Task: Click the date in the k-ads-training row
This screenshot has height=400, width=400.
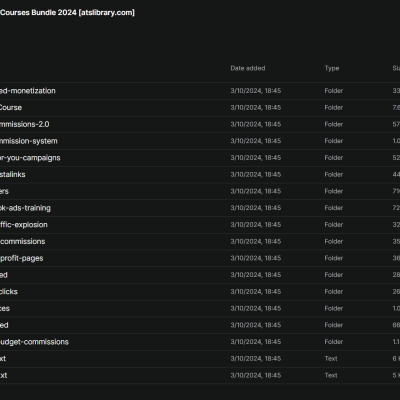Action: pyautogui.click(x=256, y=208)
